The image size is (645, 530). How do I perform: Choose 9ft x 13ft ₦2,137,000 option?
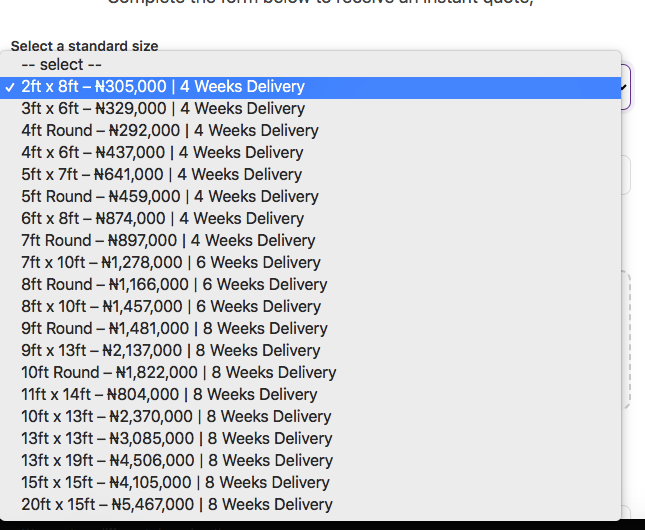click(171, 351)
